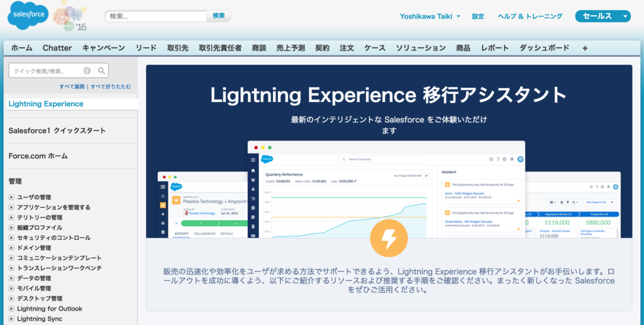
Task: Open the Yoshikawa Taiki user menu
Action: pos(430,16)
